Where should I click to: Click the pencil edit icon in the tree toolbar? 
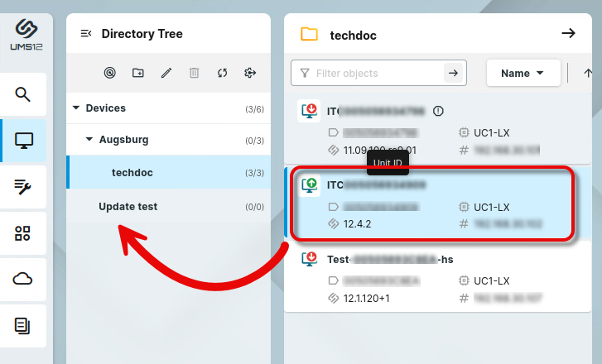click(166, 73)
